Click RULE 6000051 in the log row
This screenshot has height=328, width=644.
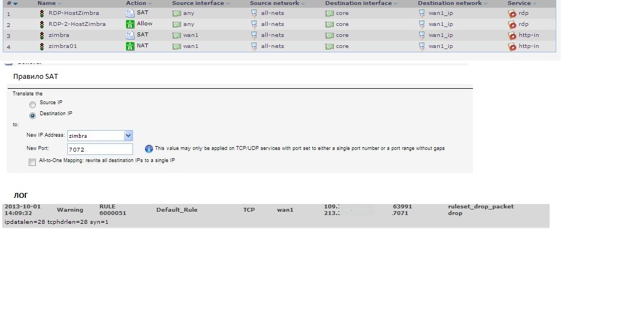pos(113,210)
